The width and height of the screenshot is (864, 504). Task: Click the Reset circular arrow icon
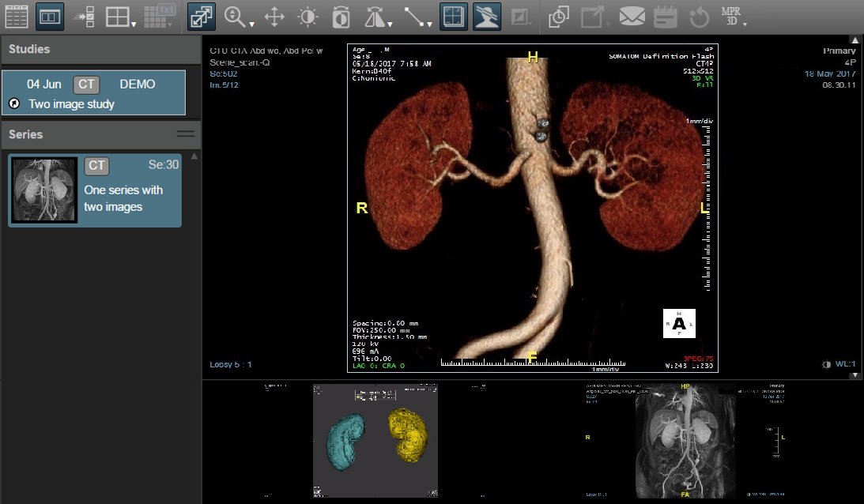[700, 17]
